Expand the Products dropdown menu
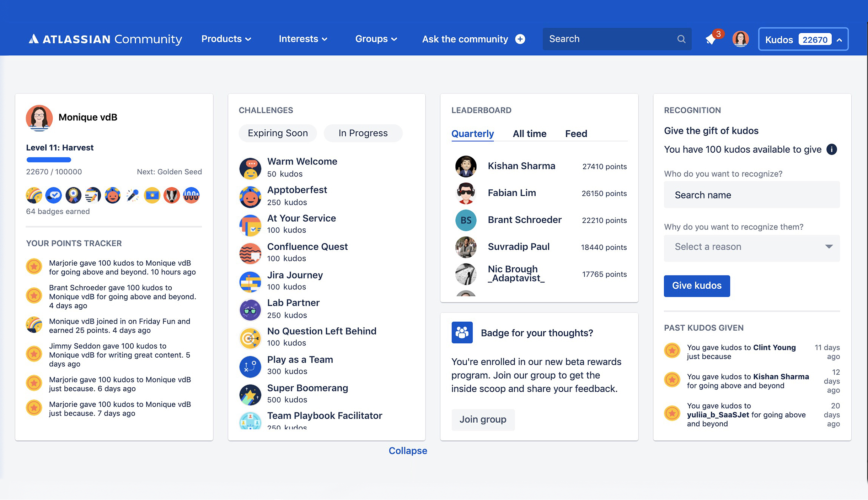The height and width of the screenshot is (500, 868). point(226,39)
